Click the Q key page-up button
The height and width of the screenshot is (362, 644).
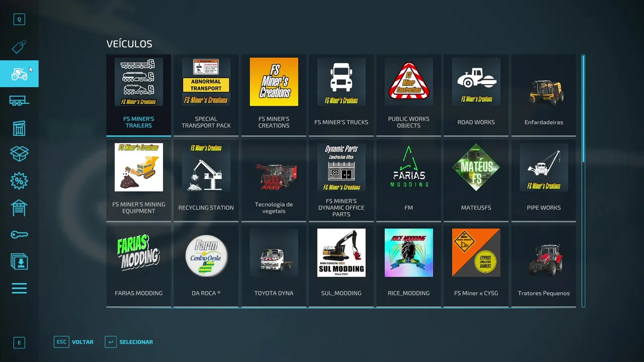pyautogui.click(x=19, y=20)
